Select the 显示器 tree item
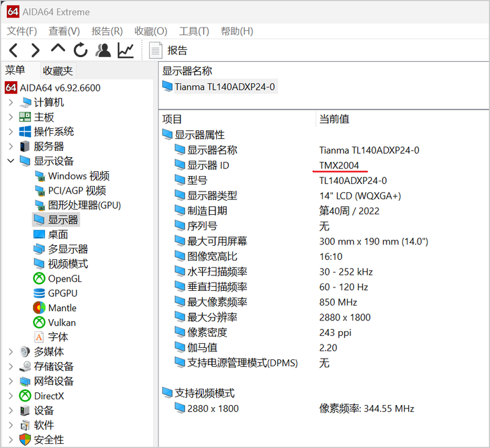 (x=56, y=220)
